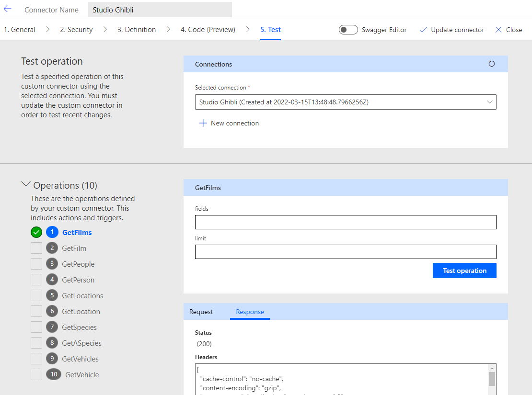Select the GetLocation operation label

(x=81, y=312)
